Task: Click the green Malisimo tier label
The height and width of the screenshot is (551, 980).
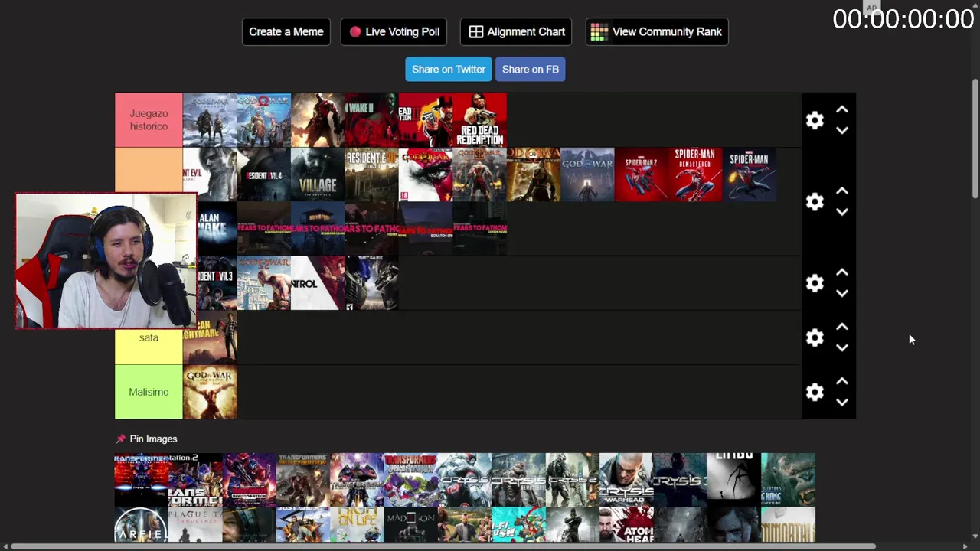Action: [149, 392]
